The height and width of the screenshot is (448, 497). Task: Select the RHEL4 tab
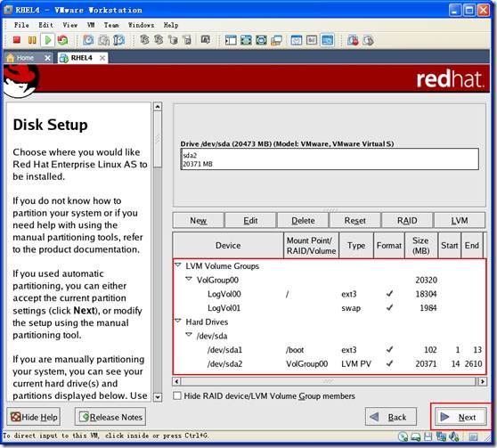pos(81,58)
